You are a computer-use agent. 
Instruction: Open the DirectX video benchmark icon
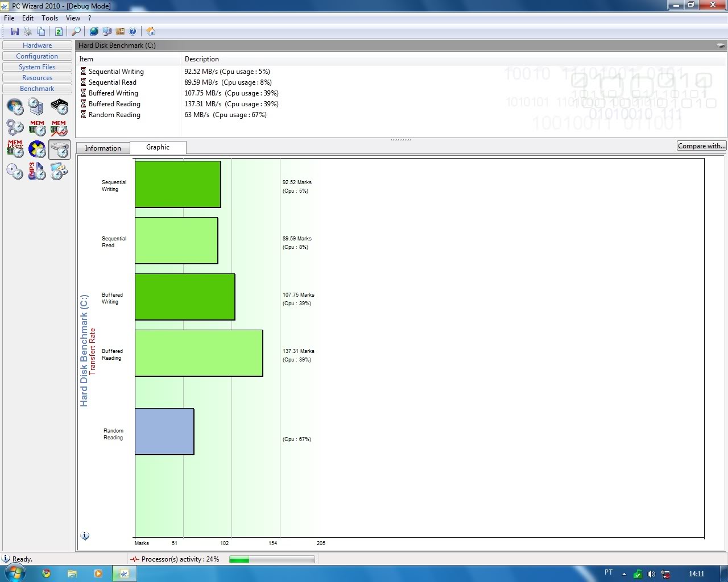pos(37,149)
